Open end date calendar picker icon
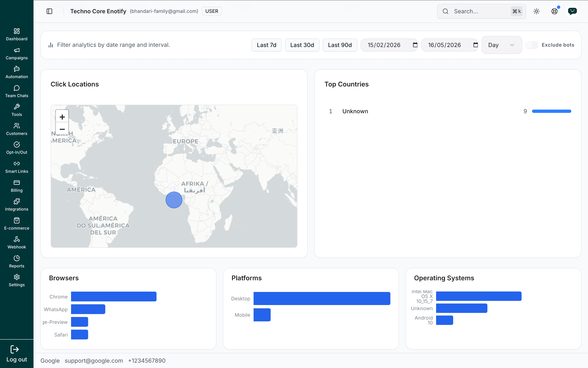Screen dimensions: 588x368 tap(476, 45)
